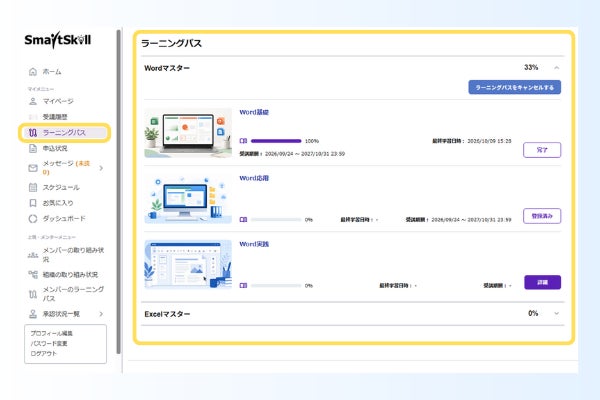600x400 pixels.
Task: Click the calendar icon beside スケジュール
Action: [33, 187]
